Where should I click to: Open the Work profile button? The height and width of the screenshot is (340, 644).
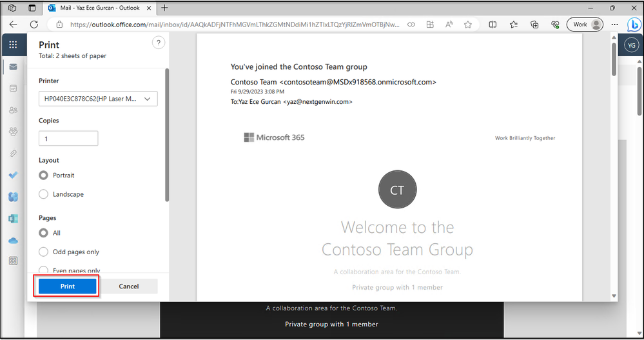(x=585, y=25)
